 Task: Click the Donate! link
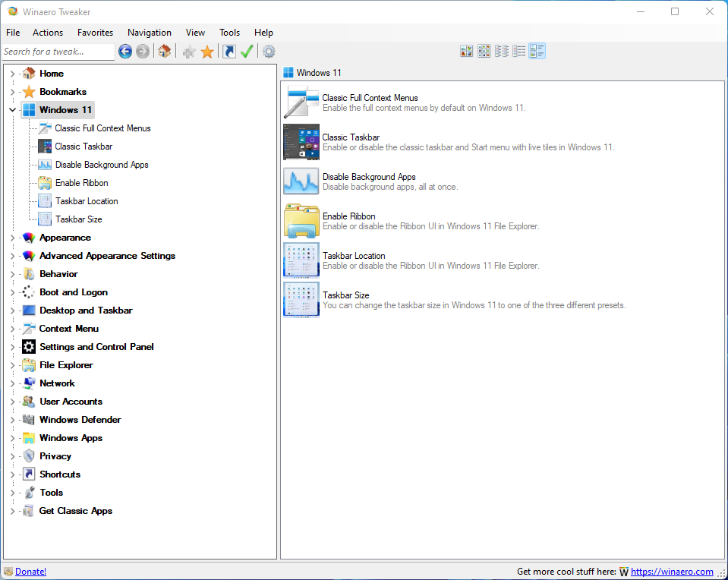pos(30,572)
